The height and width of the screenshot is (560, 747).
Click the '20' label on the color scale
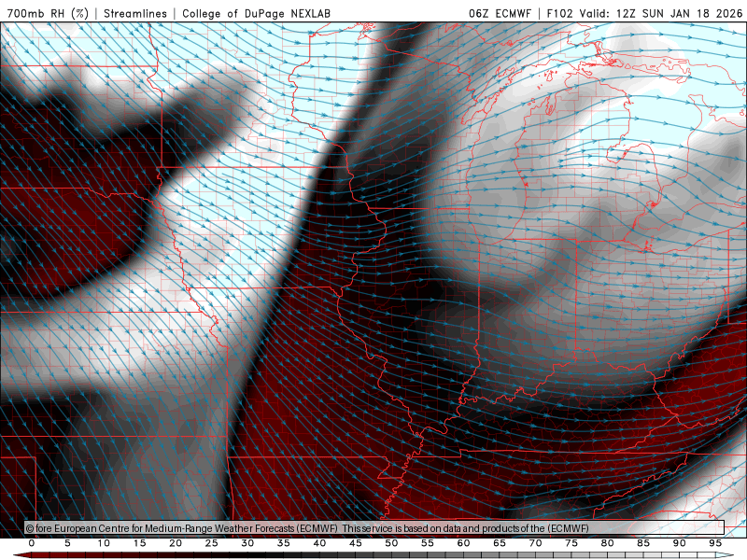click(x=176, y=543)
